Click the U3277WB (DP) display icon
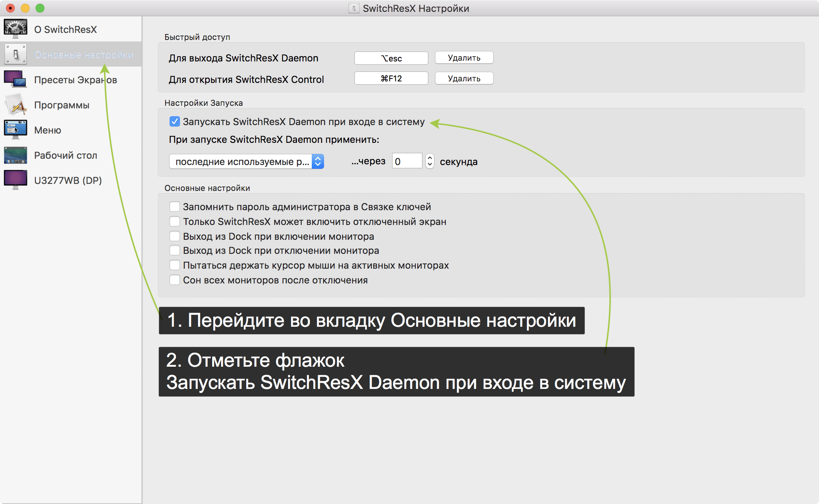Image resolution: width=819 pixels, height=504 pixels. pyautogui.click(x=15, y=180)
